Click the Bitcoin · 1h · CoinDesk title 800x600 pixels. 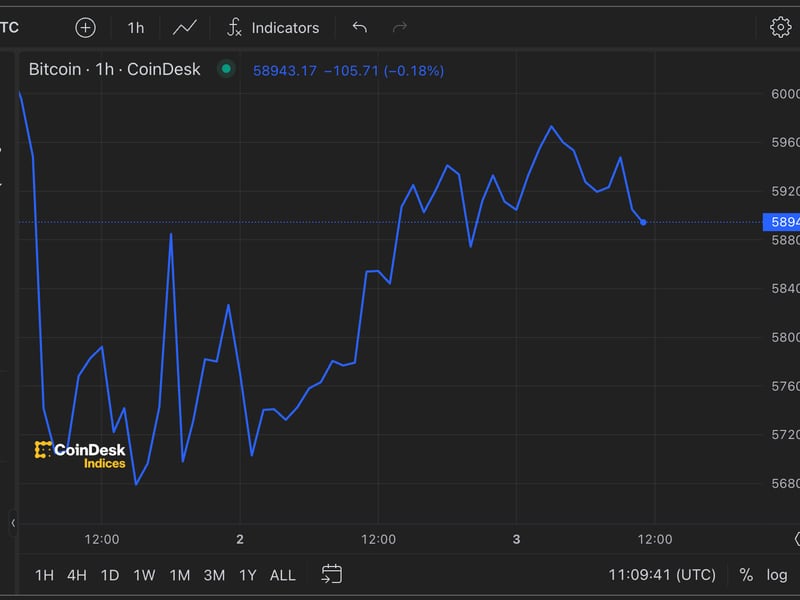point(113,69)
